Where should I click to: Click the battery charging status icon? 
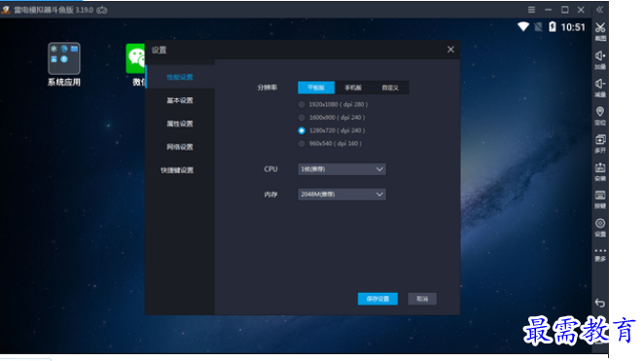[553, 26]
